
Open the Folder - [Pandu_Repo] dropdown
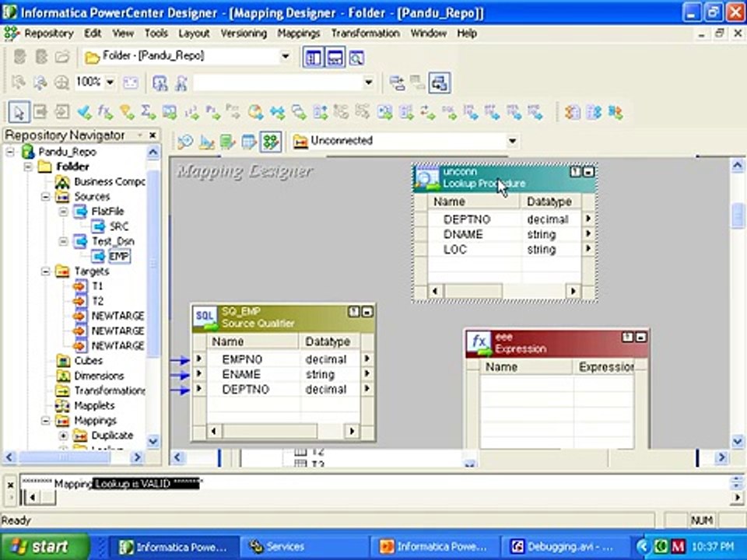coord(286,56)
